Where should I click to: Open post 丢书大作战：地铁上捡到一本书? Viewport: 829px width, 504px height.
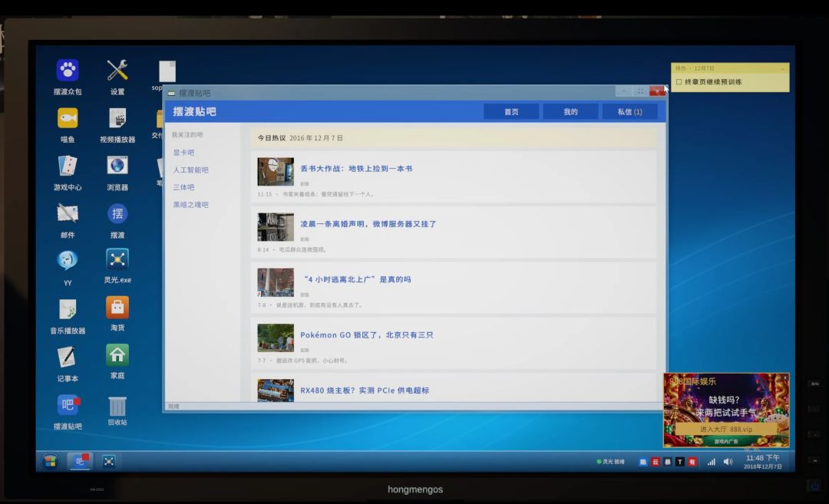356,169
